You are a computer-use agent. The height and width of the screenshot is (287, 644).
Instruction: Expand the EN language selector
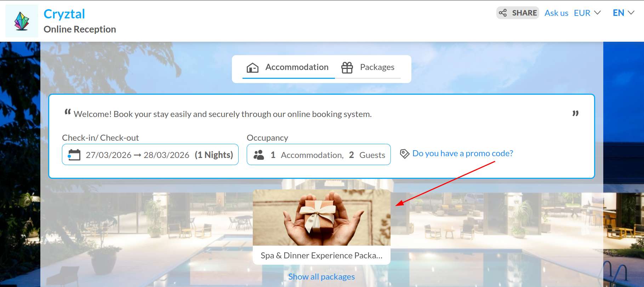(623, 13)
